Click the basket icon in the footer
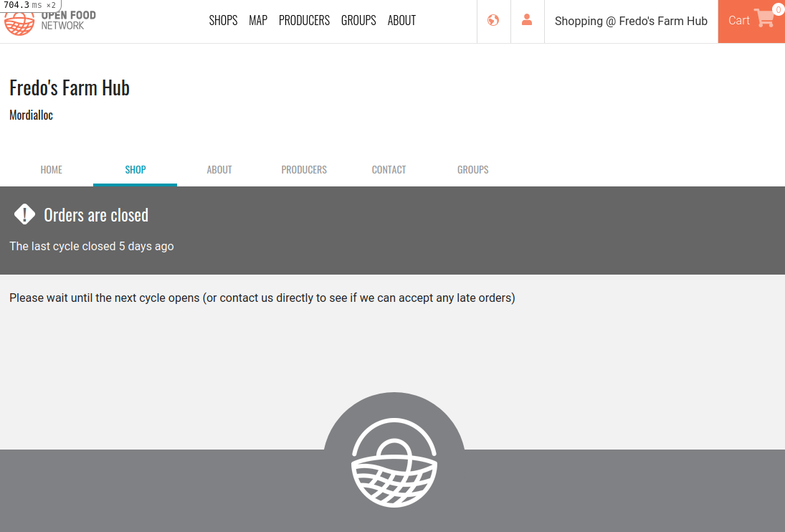 click(x=394, y=462)
